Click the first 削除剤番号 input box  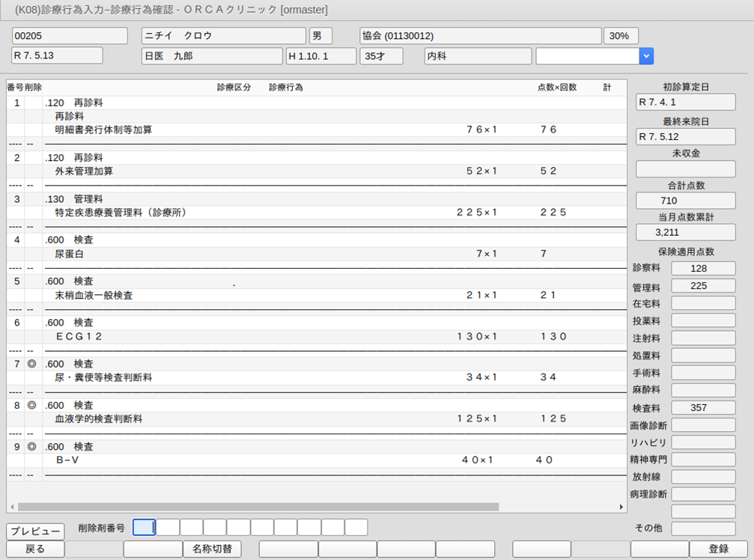(x=144, y=527)
